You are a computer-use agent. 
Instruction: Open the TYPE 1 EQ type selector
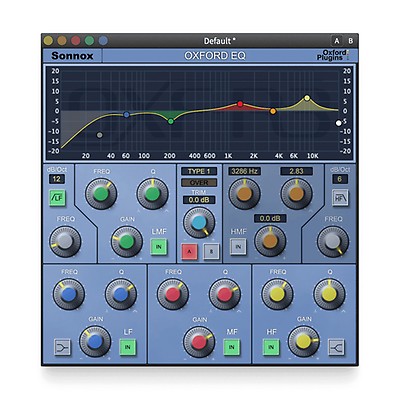click(199, 171)
